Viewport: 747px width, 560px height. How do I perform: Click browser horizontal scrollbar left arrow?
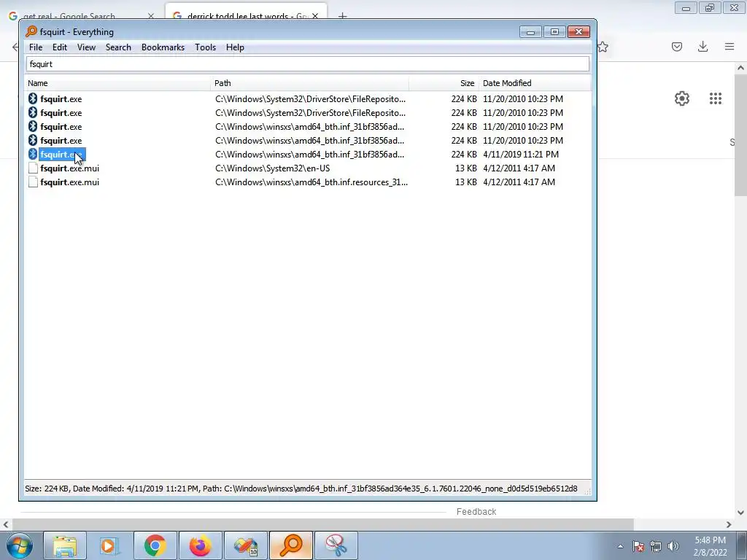pyautogui.click(x=6, y=524)
